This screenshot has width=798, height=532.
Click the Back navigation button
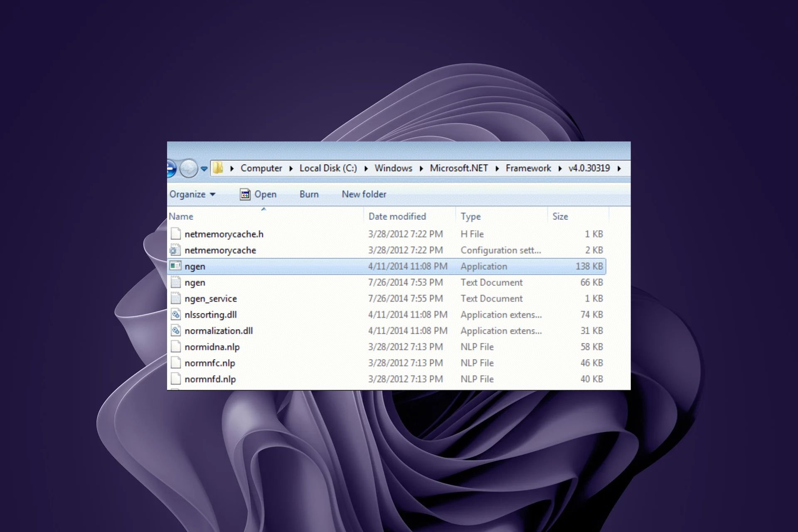[171, 168]
